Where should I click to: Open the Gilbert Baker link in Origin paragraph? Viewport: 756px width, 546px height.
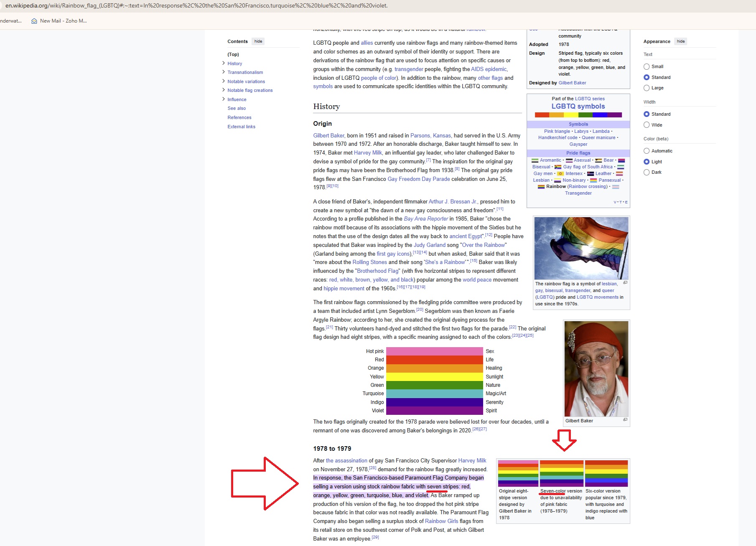329,135
